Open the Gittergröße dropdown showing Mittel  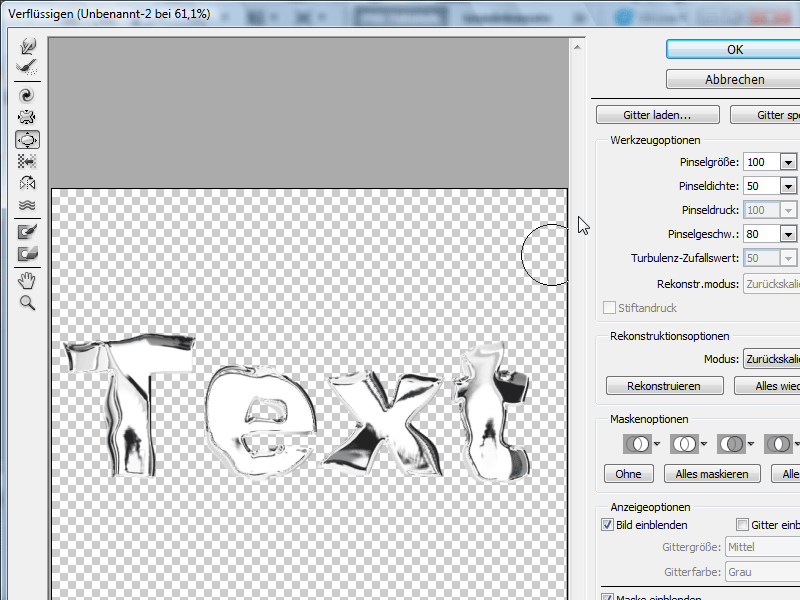tap(763, 547)
